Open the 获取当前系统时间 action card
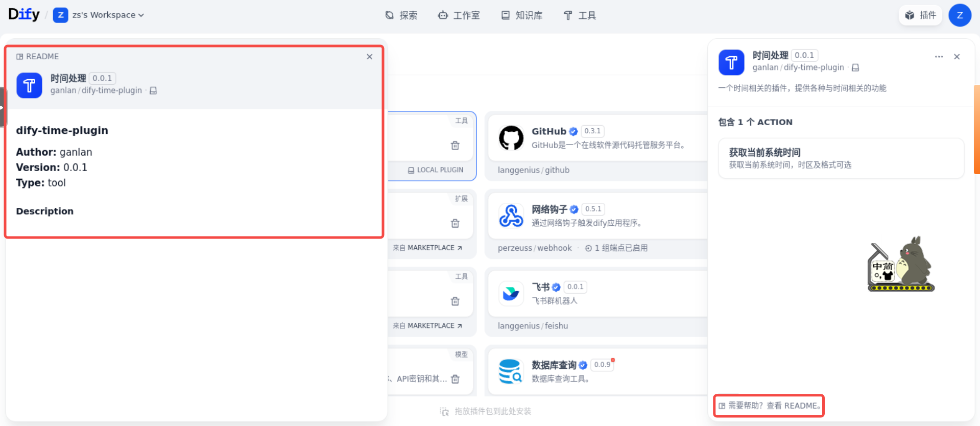 click(841, 158)
